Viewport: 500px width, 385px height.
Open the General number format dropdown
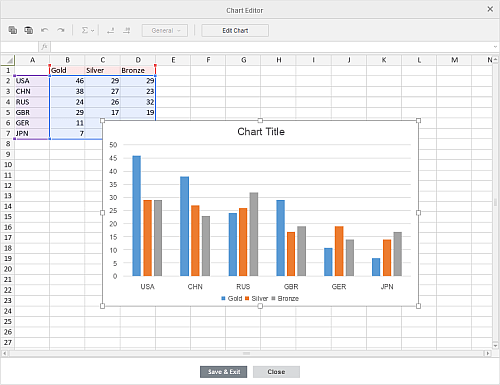[165, 30]
